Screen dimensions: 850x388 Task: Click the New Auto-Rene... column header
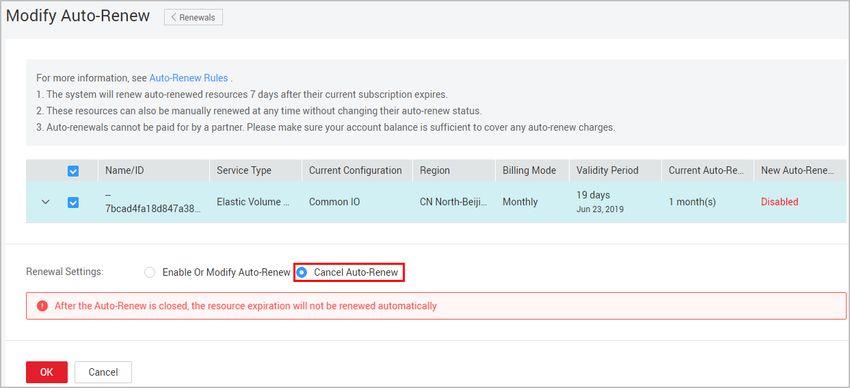(797, 170)
